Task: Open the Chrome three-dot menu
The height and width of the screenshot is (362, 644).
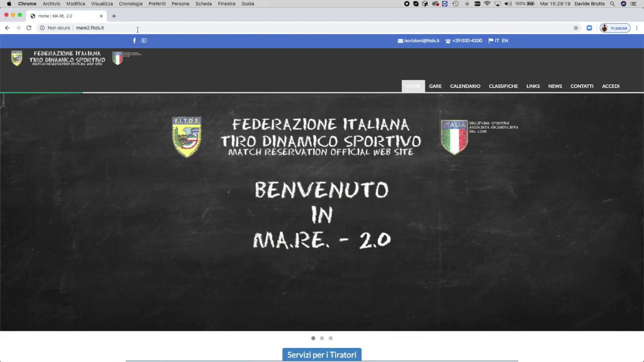Action: [637, 28]
